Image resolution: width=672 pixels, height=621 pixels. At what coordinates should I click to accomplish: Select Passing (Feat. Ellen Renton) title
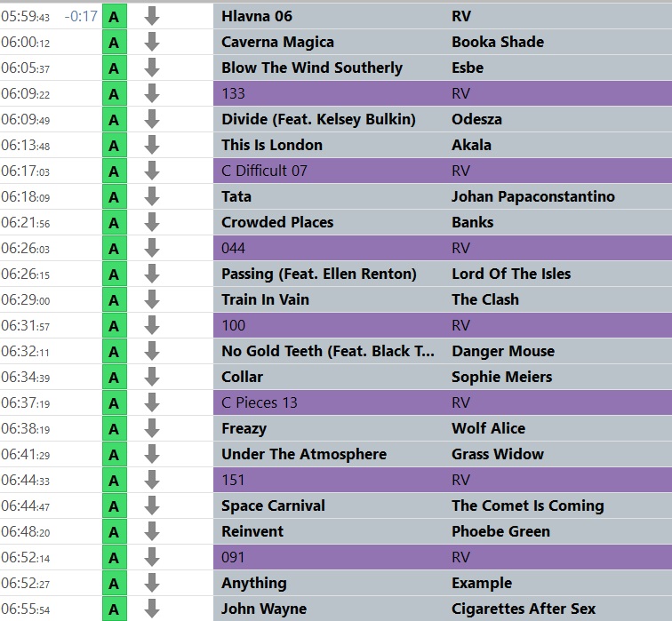(x=319, y=275)
